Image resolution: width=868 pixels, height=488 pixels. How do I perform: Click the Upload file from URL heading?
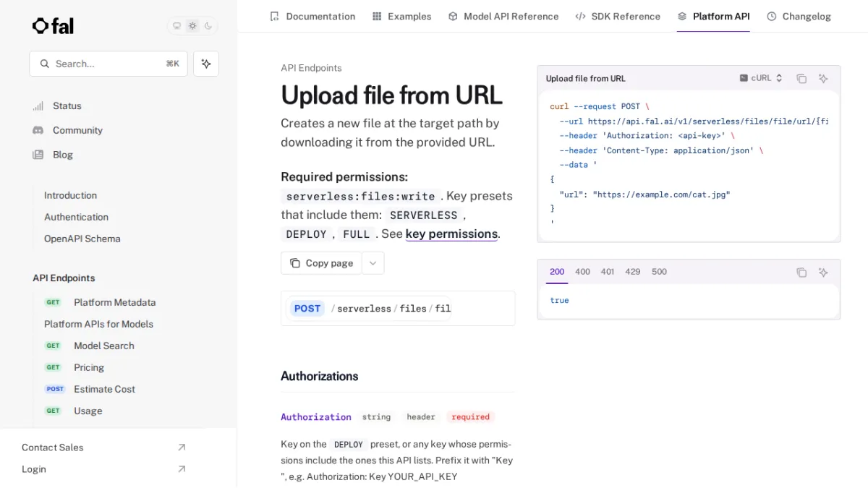click(391, 95)
